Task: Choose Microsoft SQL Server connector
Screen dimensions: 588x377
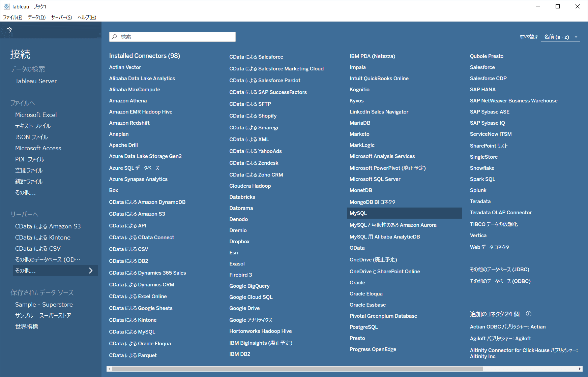Action: pos(375,179)
